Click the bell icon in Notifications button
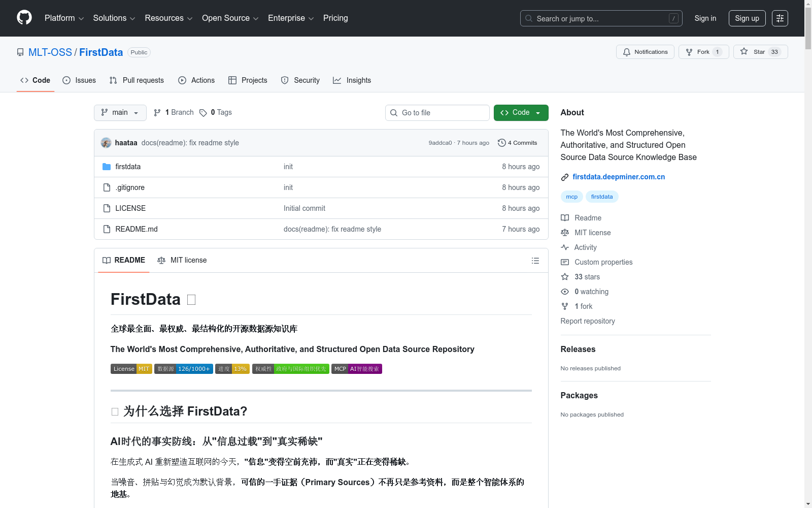Viewport: 812px width, 508px height. (x=627, y=52)
